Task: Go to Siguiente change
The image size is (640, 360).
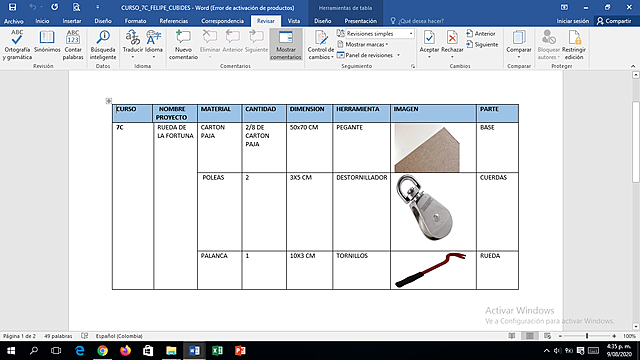Action: 482,44
